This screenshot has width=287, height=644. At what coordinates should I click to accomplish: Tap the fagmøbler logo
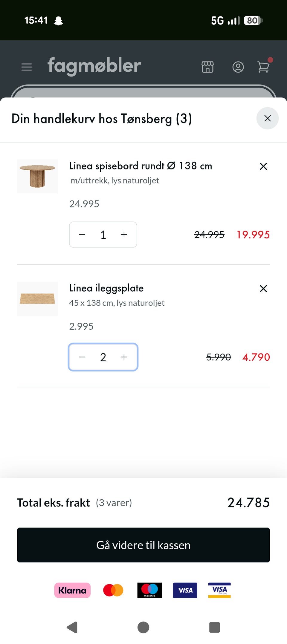[94, 66]
